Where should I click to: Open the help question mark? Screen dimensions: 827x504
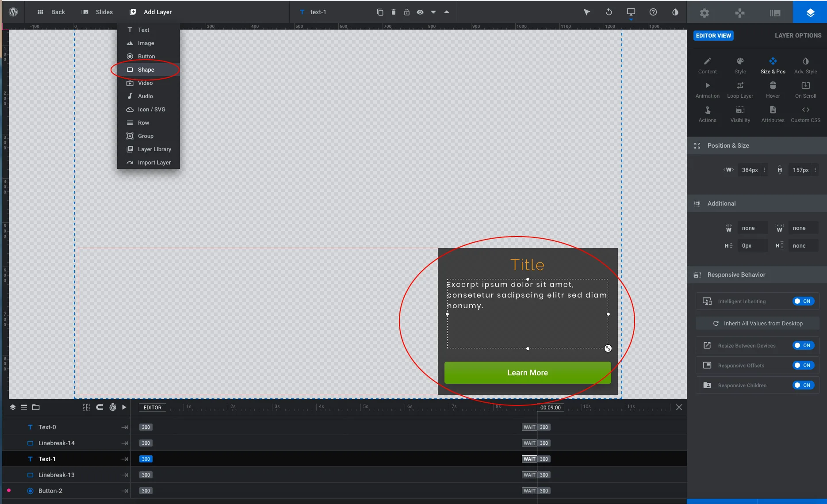point(653,12)
